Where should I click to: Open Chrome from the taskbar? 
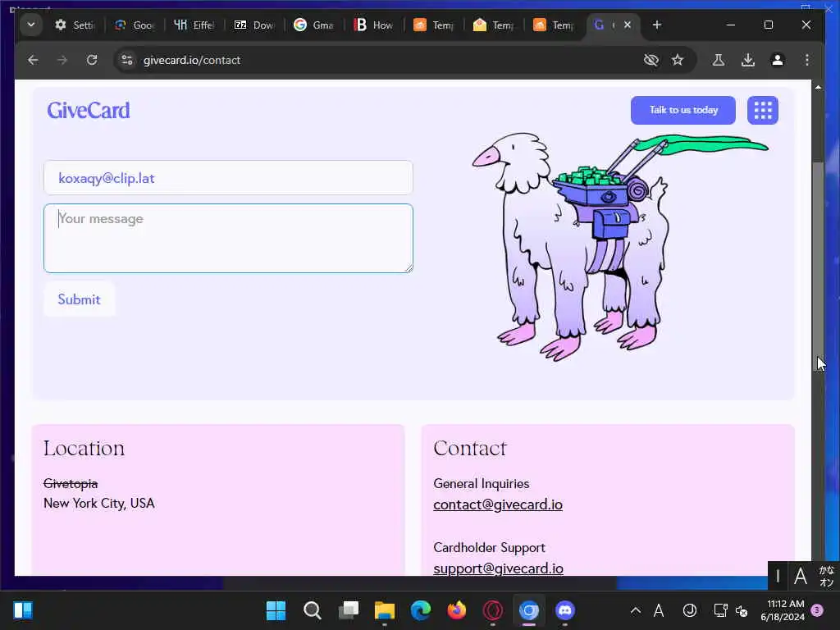[x=529, y=610]
